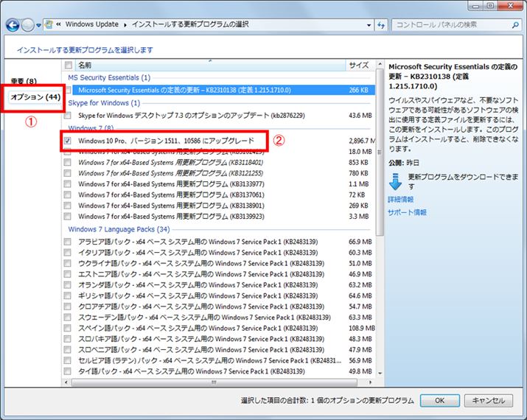Uncheck the Windows 10 Pro upgrade checkbox
Screen dimensions: 527x420
pos(68,141)
